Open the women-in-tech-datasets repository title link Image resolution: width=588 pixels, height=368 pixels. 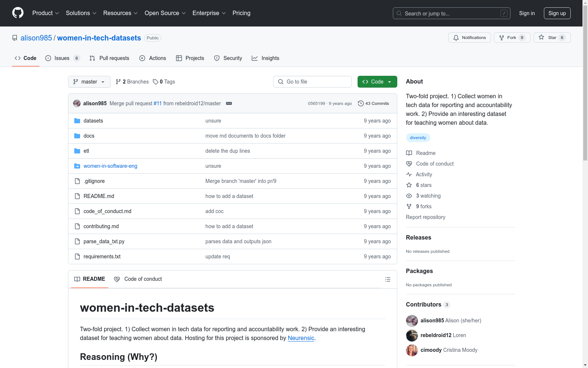pyautogui.click(x=99, y=38)
